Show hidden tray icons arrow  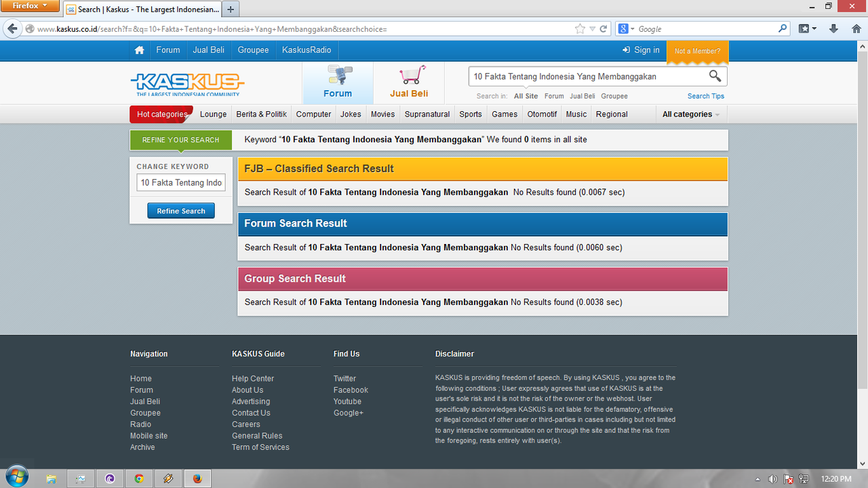pyautogui.click(x=757, y=479)
